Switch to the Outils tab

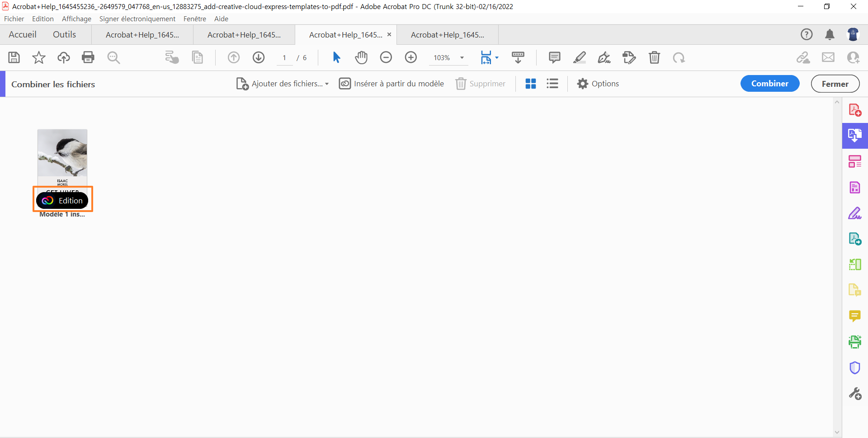point(64,34)
